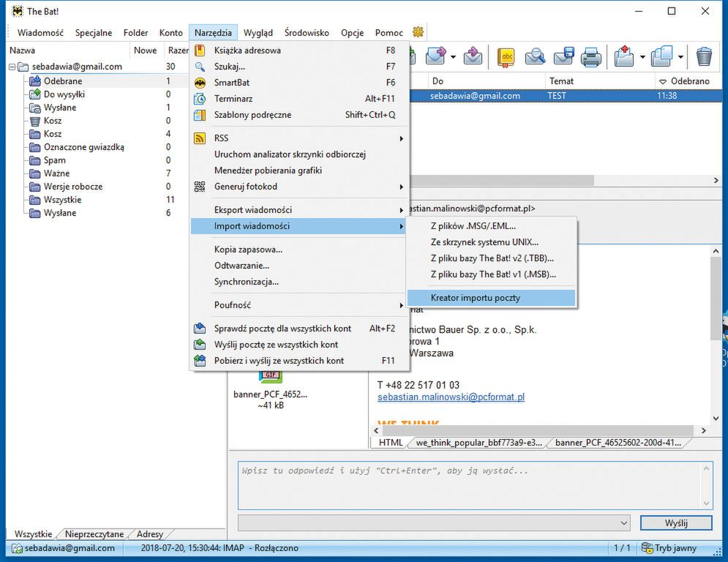Expand the Poufność submenu arrow
Image resolution: width=728 pixels, height=562 pixels.
pos(401,305)
